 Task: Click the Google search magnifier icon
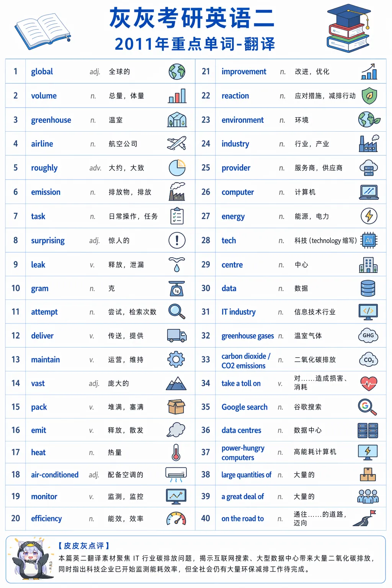coord(367,407)
